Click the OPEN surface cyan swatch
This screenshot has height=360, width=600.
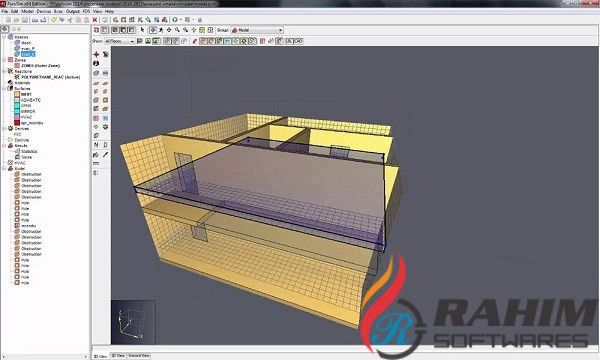[17, 106]
